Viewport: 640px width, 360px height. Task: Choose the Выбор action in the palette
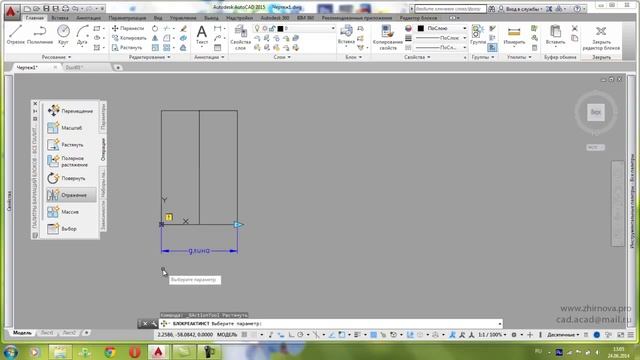pos(70,229)
